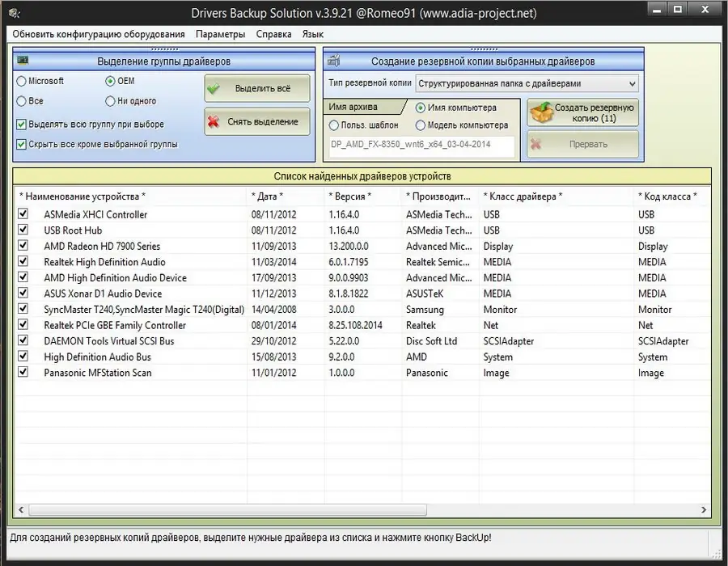The width and height of the screenshot is (728, 566).
Task: Open the Тип резервной копии dropdown
Action: [x=527, y=83]
